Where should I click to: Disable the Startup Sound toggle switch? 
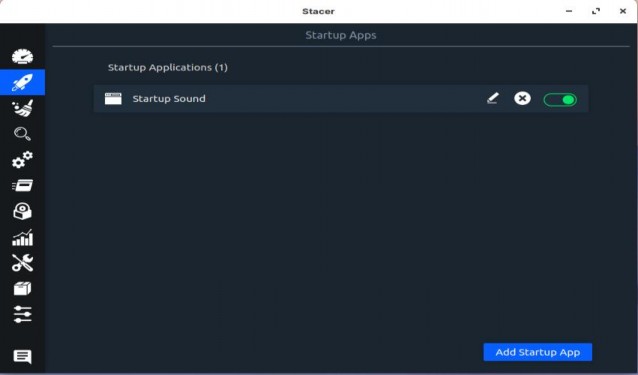pos(560,100)
